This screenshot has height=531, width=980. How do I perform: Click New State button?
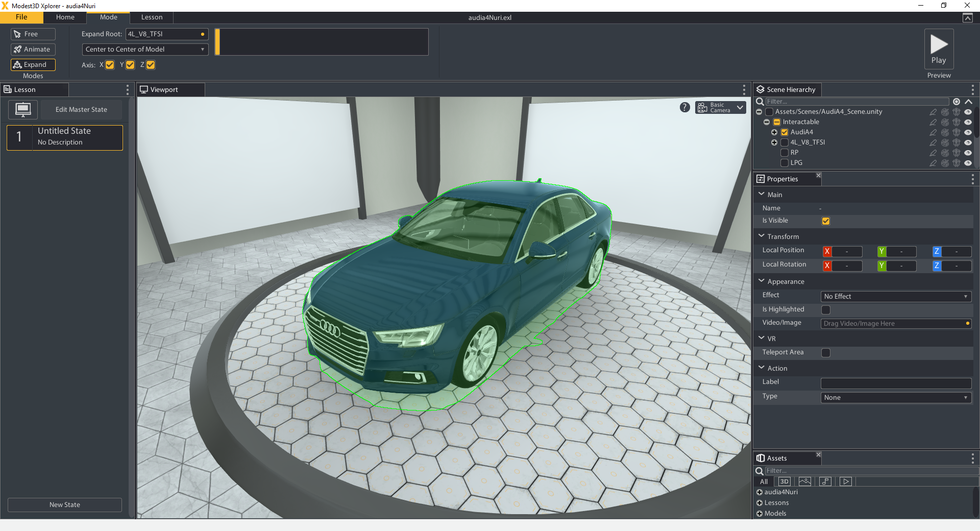65,505
